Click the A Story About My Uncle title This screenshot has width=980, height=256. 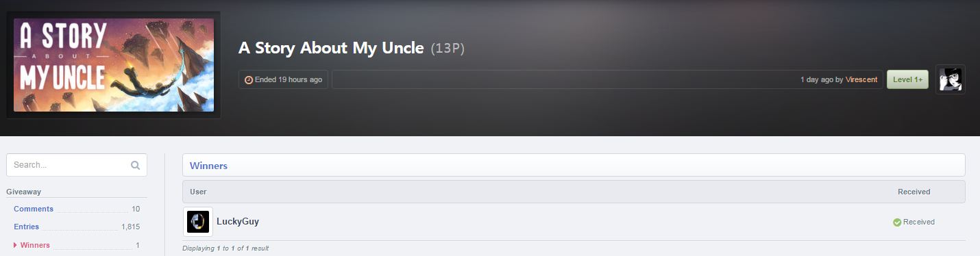tap(331, 49)
